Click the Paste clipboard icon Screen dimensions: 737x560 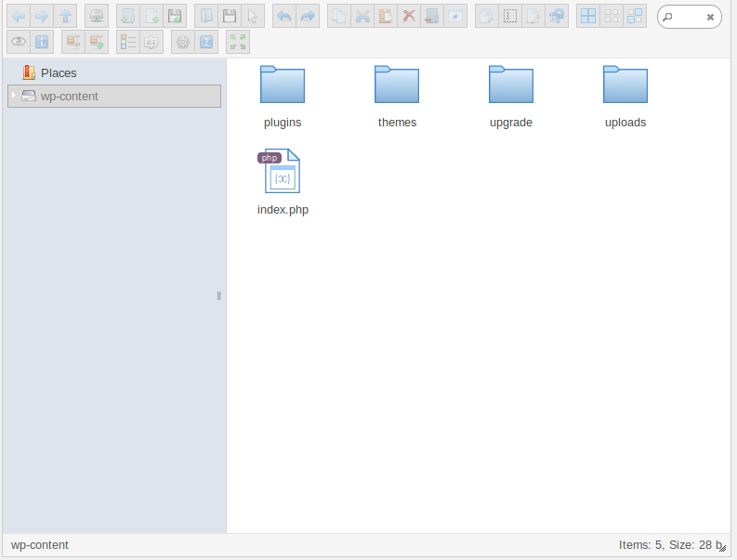[x=385, y=16]
